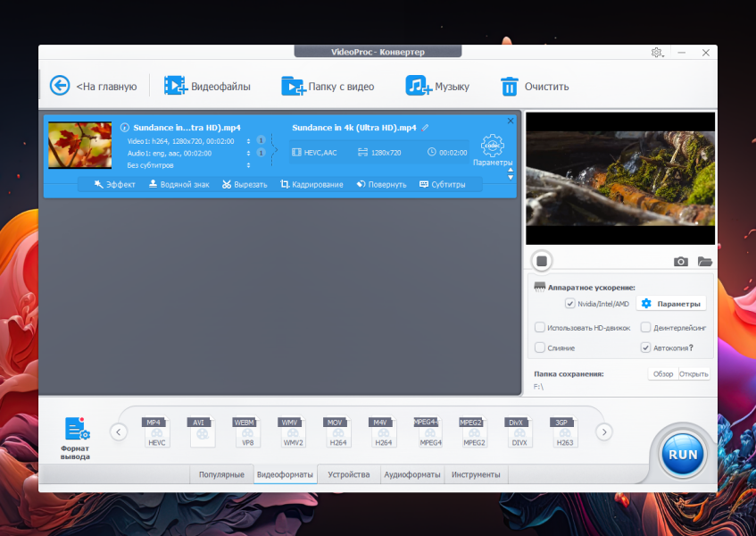The height and width of the screenshot is (536, 756).
Task: Select the 3GP H263 format
Action: point(564,431)
